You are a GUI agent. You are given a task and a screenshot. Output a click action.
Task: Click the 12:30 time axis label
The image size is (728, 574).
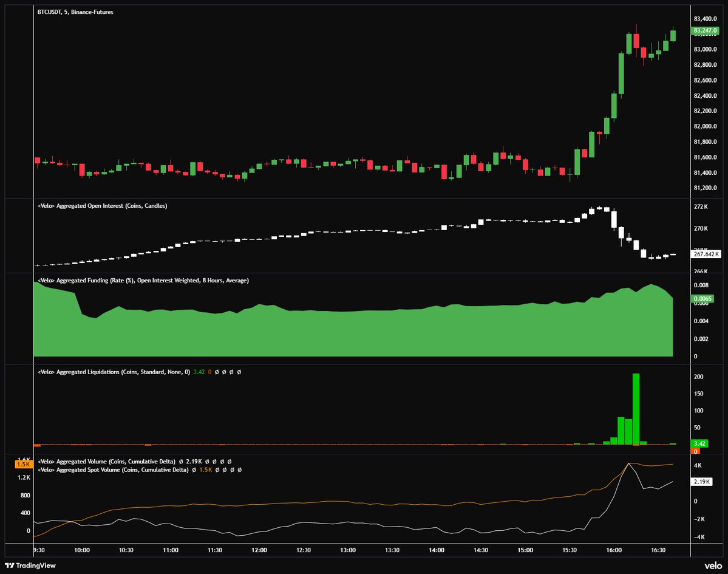click(x=304, y=550)
